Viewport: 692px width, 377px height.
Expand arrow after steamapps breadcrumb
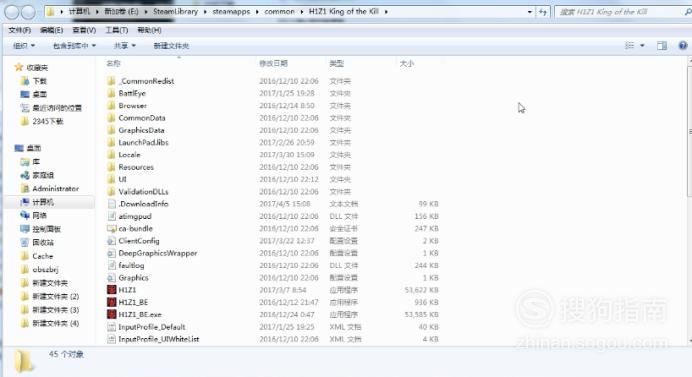coord(257,12)
